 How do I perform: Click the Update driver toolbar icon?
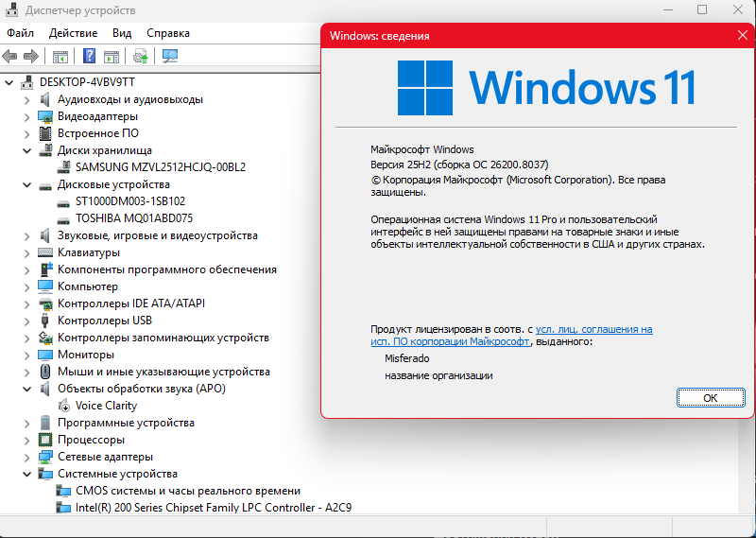click(x=141, y=56)
